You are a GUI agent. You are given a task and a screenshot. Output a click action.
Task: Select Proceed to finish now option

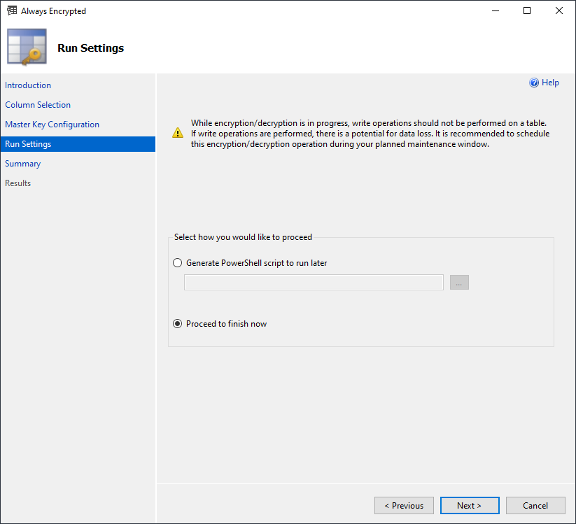click(177, 324)
